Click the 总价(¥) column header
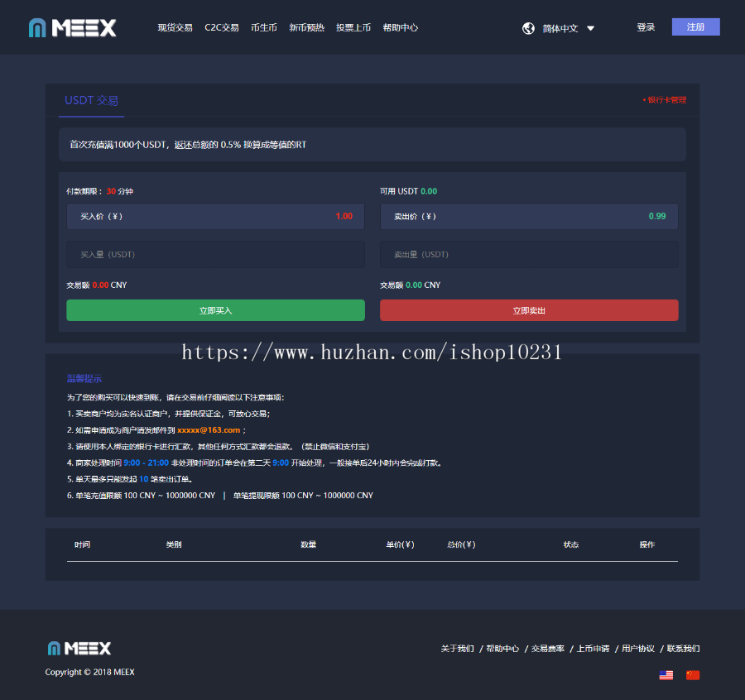 (461, 544)
